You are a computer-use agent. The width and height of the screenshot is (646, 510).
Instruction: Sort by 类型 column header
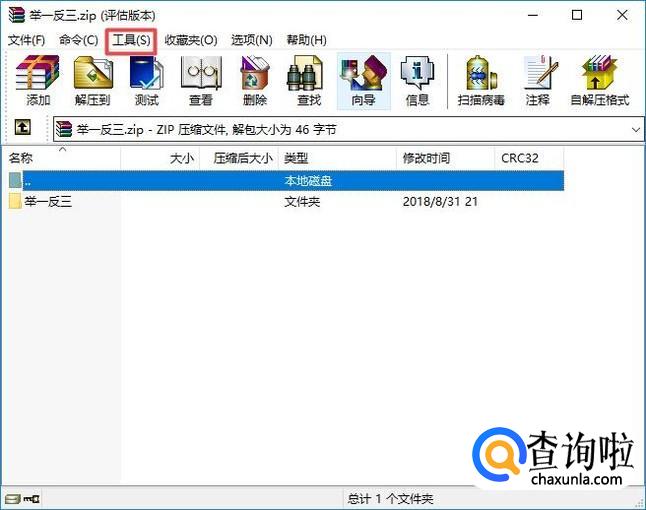[x=337, y=158]
